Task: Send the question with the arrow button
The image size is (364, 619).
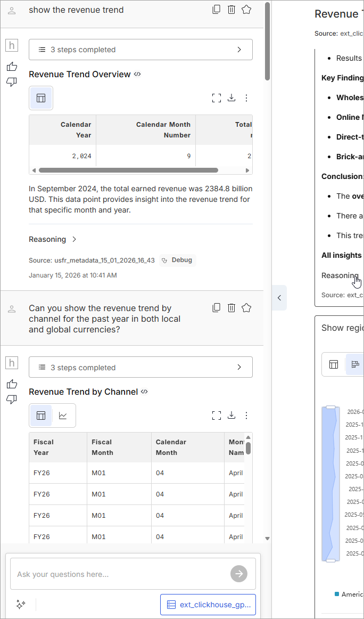Action: coord(239,574)
